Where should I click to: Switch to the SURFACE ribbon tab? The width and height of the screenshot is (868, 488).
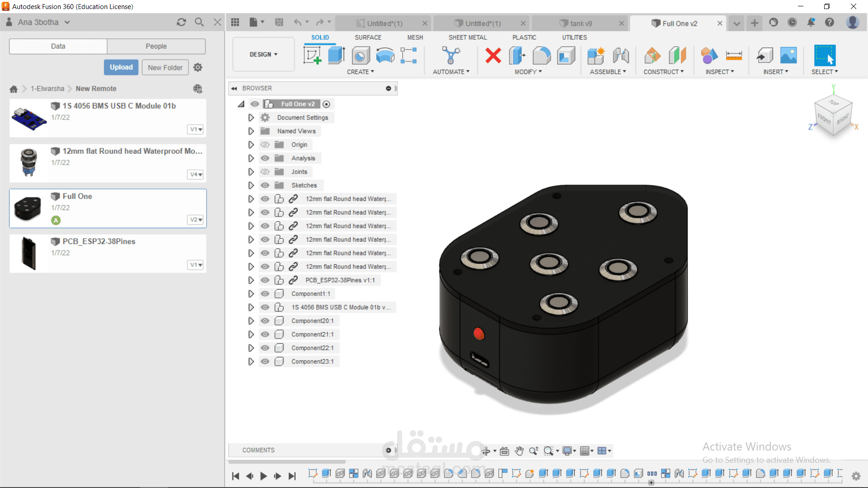point(368,38)
